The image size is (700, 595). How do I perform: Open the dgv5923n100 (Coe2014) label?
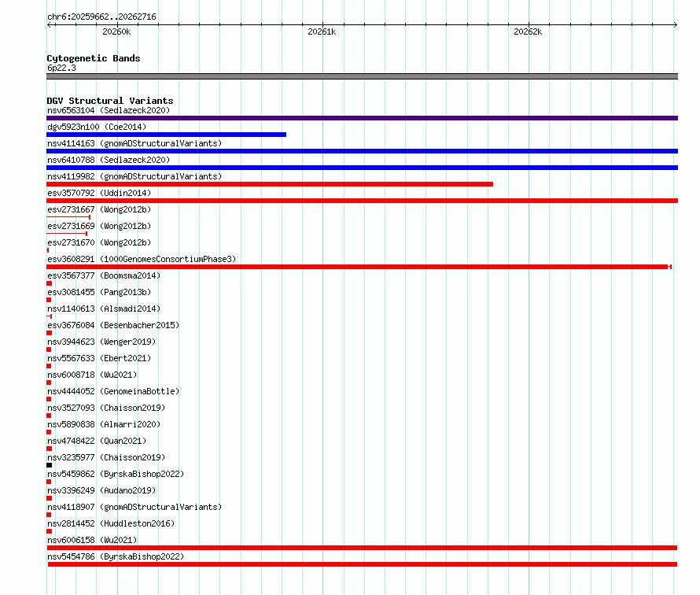click(x=97, y=127)
